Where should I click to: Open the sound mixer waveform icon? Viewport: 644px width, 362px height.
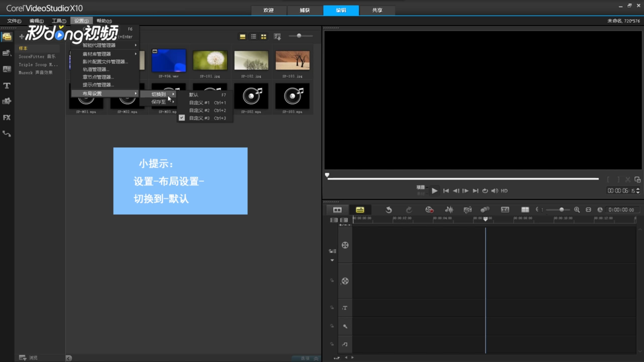pos(449,210)
